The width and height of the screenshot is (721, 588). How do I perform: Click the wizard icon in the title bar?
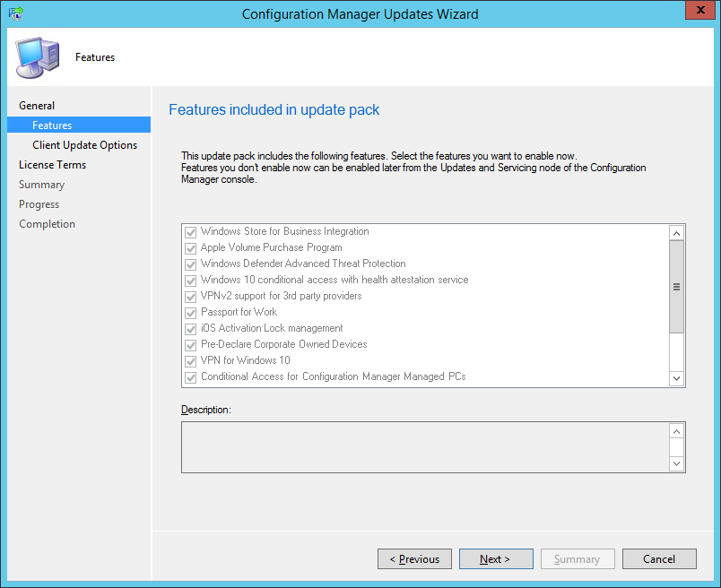[15, 13]
